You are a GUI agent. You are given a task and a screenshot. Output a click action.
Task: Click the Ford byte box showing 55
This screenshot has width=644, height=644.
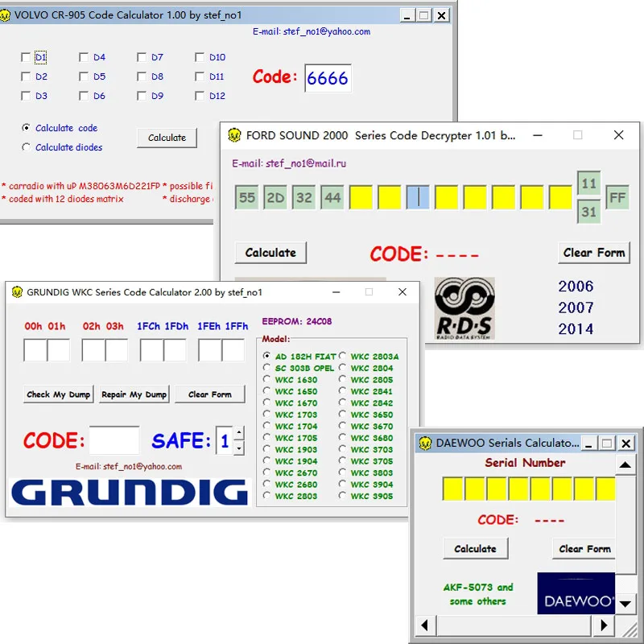click(247, 197)
